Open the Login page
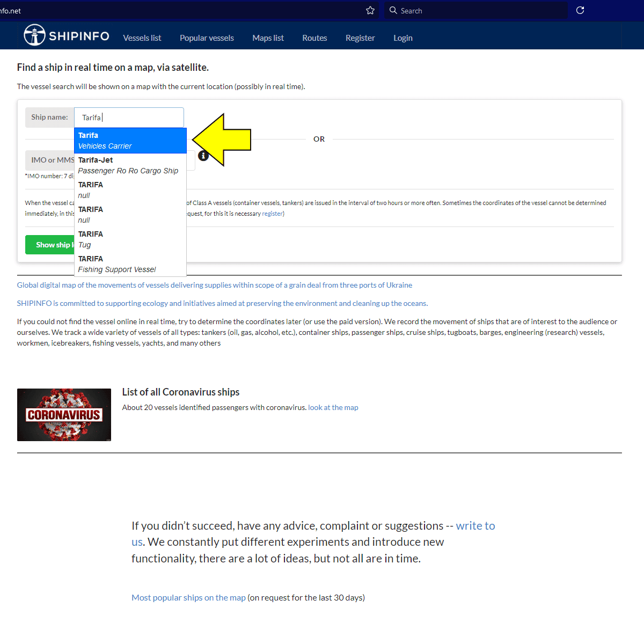Image resolution: width=644 pixels, height=644 pixels. click(403, 38)
